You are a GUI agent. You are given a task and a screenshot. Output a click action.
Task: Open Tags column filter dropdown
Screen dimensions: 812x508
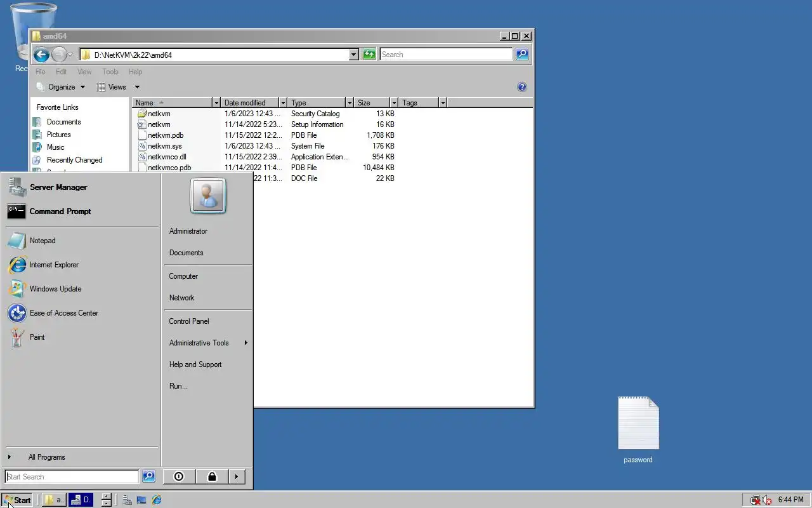tap(443, 103)
